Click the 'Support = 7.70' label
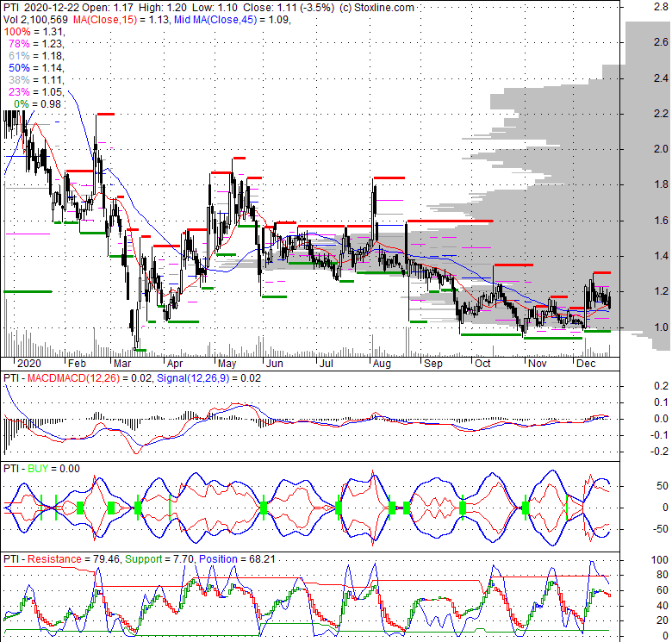Viewport: 672px width, 642px height. tap(160, 559)
